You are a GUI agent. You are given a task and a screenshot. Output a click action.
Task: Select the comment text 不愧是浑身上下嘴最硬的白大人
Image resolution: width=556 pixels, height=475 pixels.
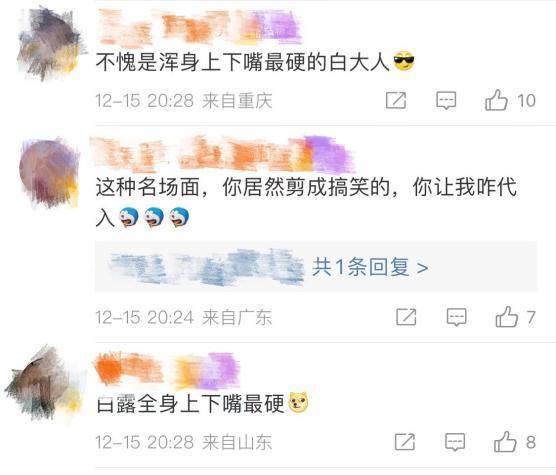243,62
